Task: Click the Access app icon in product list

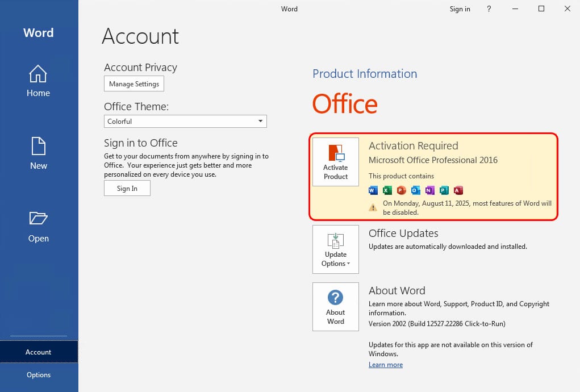Action: 458,190
